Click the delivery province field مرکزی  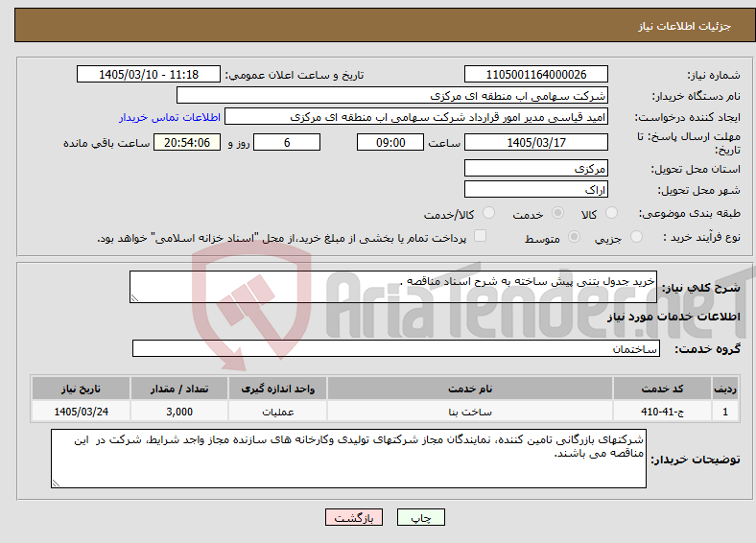click(536, 168)
